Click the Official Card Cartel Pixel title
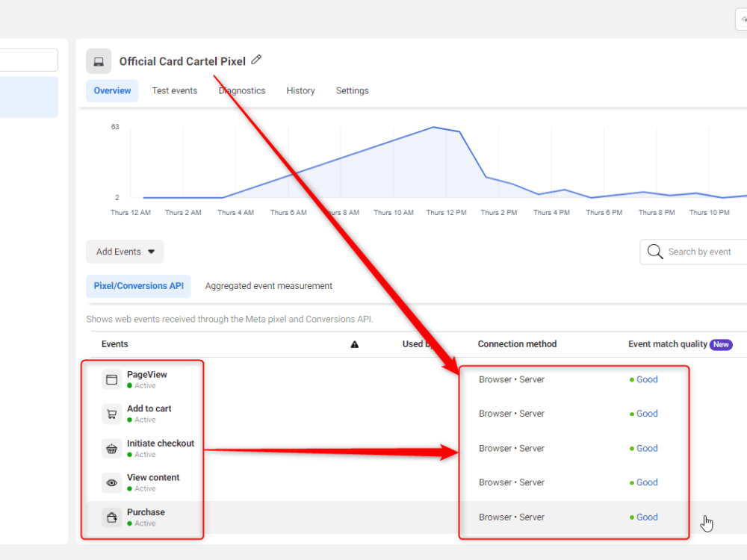The image size is (747, 560). tap(182, 61)
